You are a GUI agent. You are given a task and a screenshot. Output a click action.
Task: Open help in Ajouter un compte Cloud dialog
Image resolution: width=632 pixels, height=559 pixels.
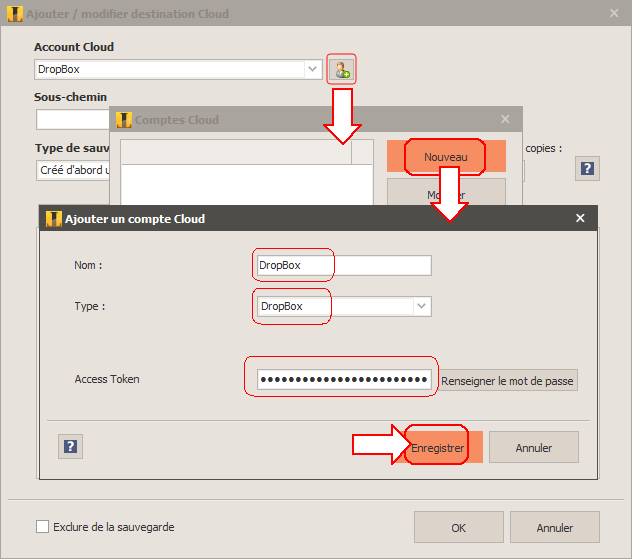(x=71, y=447)
